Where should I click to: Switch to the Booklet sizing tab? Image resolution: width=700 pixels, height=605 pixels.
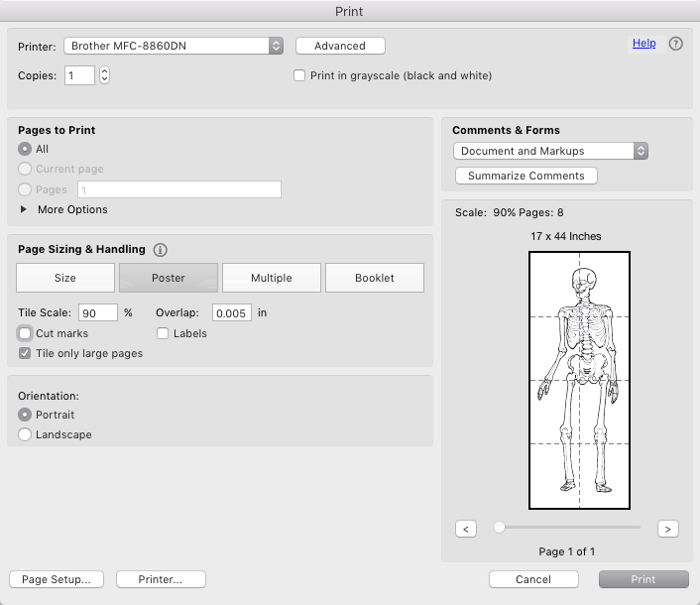click(375, 278)
